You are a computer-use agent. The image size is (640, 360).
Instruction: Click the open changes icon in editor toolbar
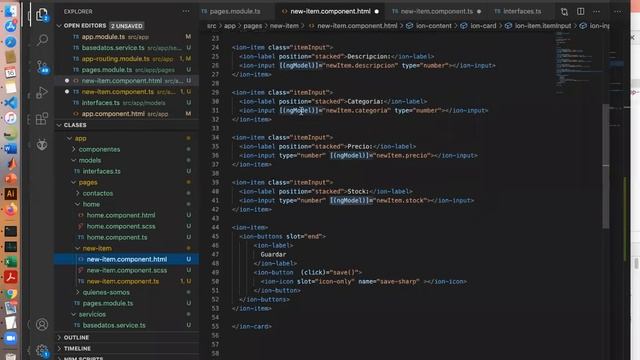564,12
